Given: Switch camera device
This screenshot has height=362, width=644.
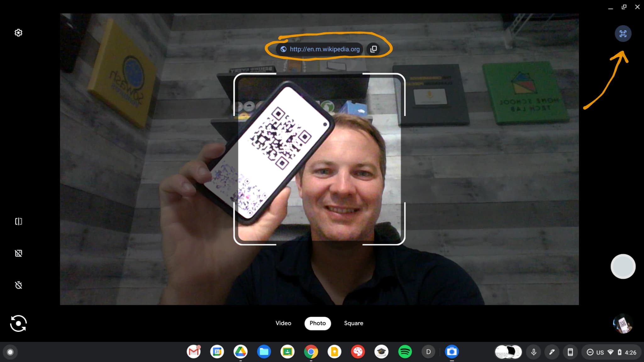Looking at the screenshot, I should pyautogui.click(x=18, y=323).
